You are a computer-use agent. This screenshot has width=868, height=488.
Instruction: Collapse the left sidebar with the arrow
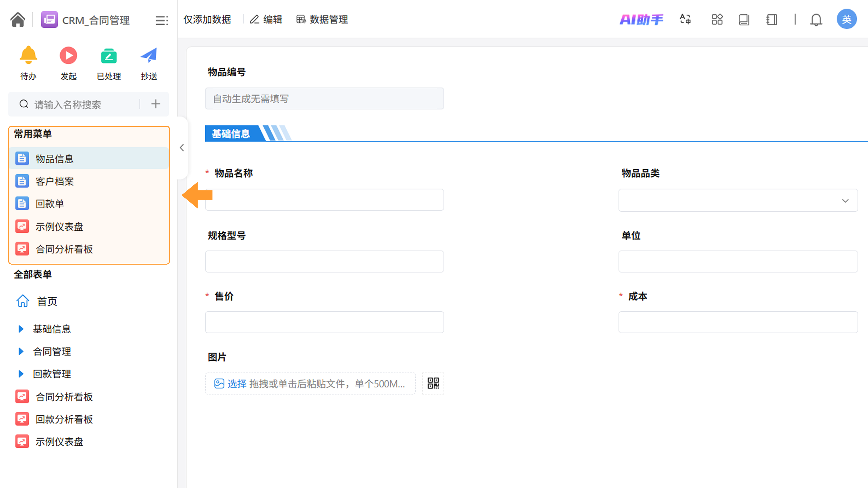tap(182, 148)
